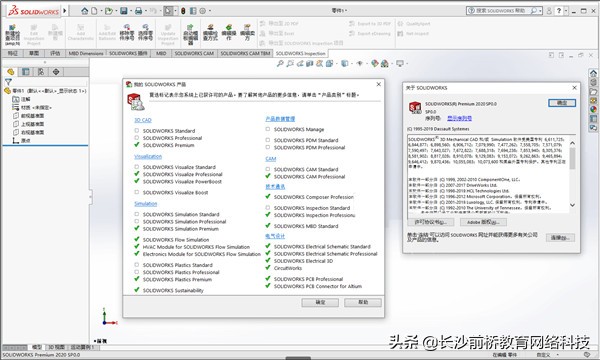Click the Edit Appearance color ball icon
The image size is (600, 360).
pos(375,64)
